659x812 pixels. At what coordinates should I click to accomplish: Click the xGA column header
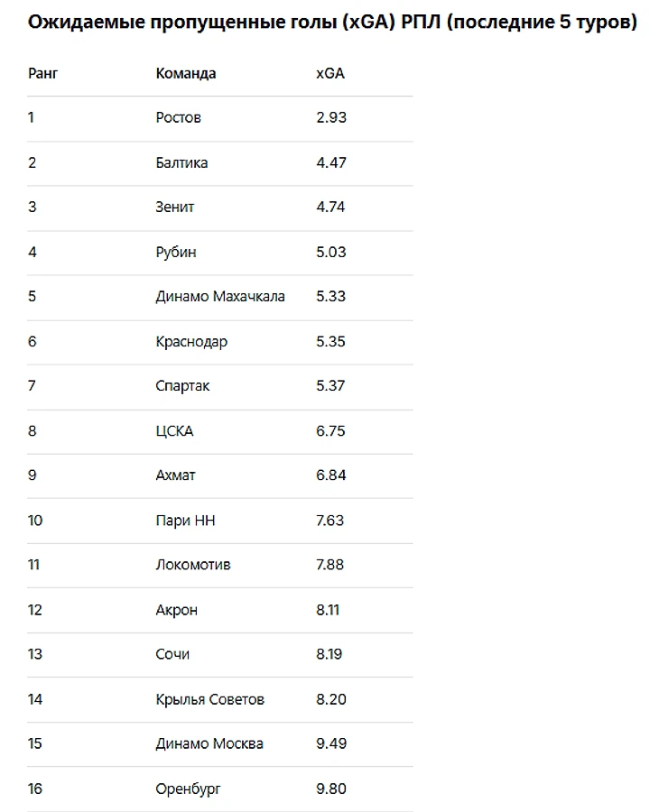pos(329,73)
